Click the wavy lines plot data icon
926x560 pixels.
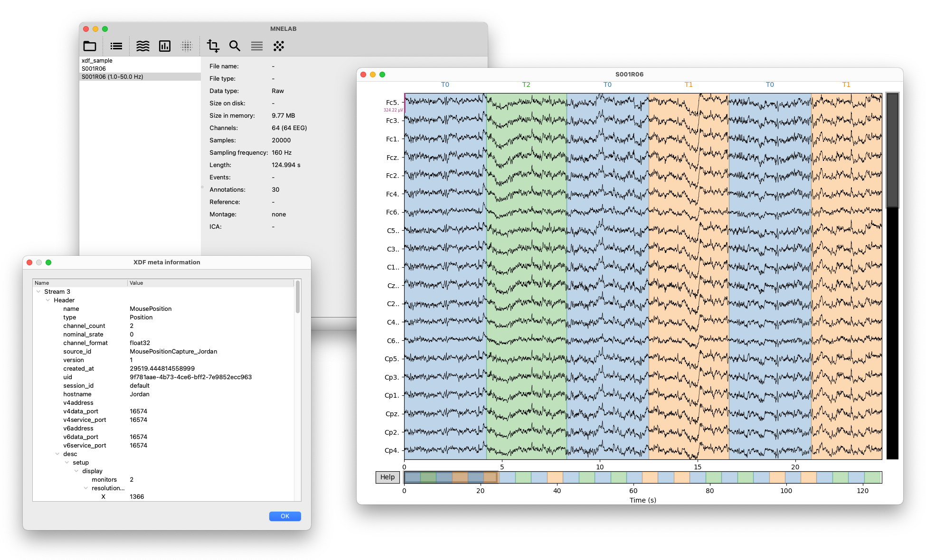(x=142, y=46)
